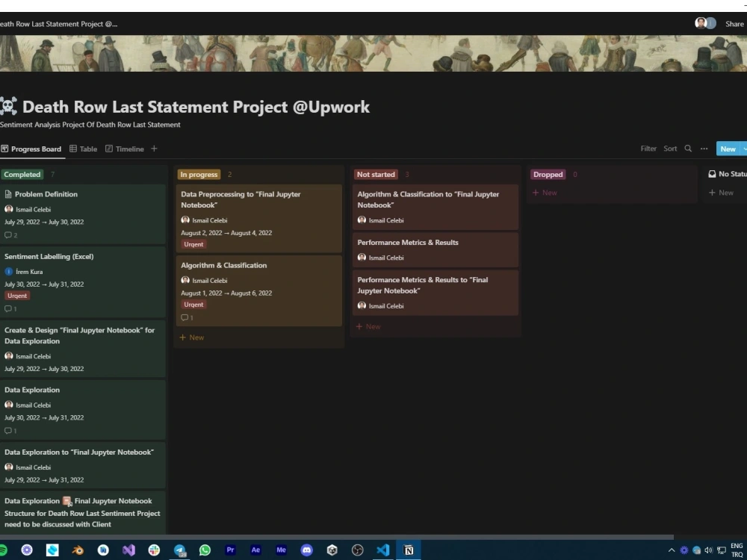The width and height of the screenshot is (747, 560).
Task: Add New card in No Status column
Action: coord(722,193)
